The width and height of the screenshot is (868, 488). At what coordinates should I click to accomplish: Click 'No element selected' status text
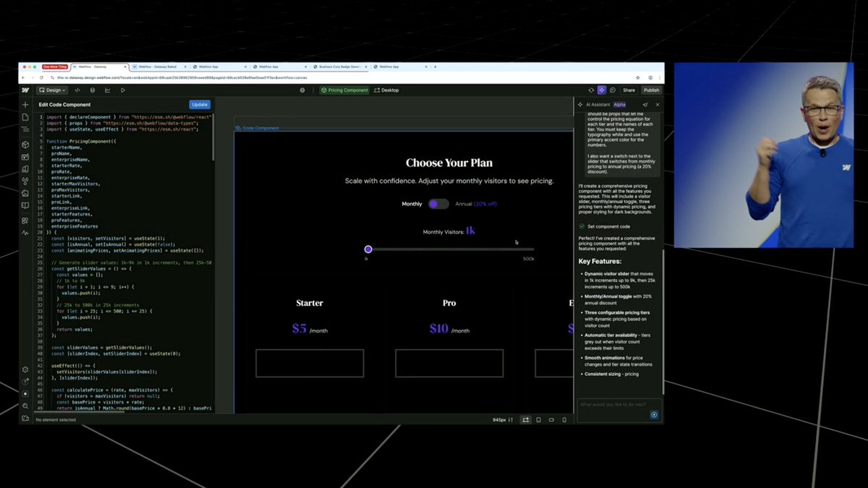pos(56,419)
